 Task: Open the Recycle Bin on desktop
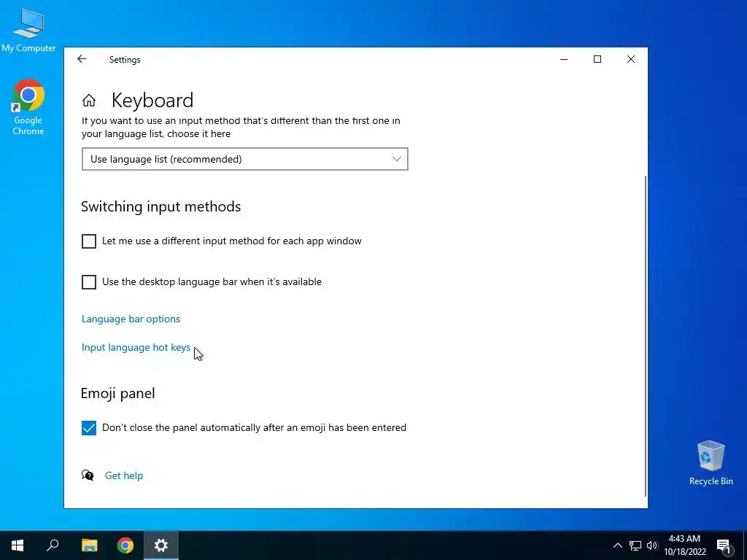click(x=711, y=463)
